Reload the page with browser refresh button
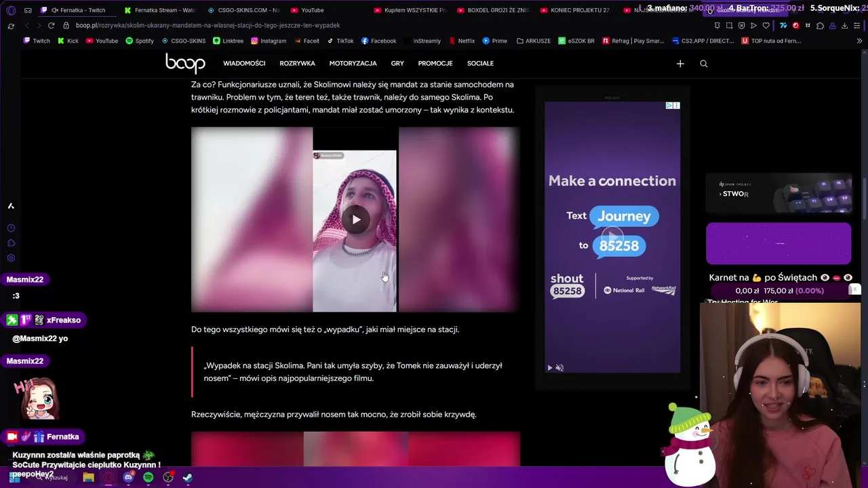The width and height of the screenshot is (868, 488). click(x=51, y=25)
